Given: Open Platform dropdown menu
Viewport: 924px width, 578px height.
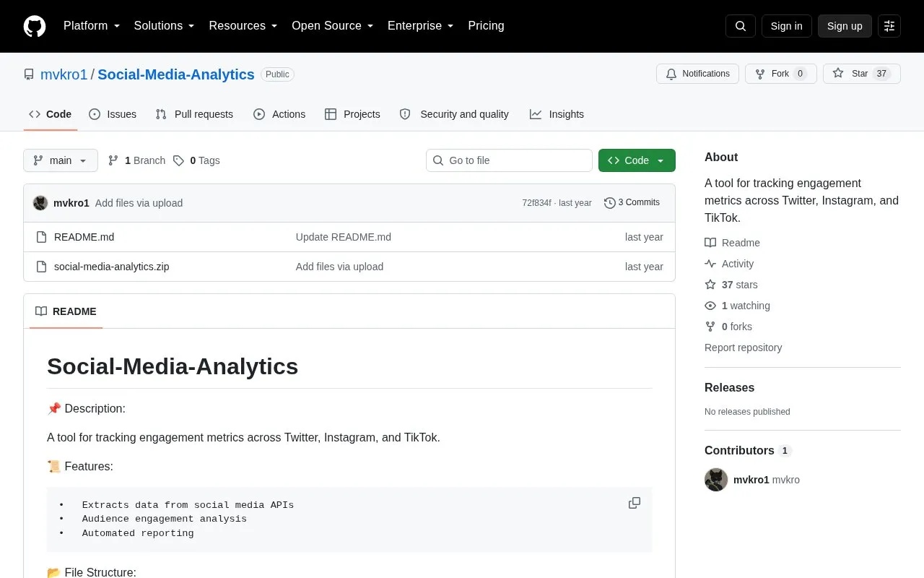Looking at the screenshot, I should pos(92,26).
